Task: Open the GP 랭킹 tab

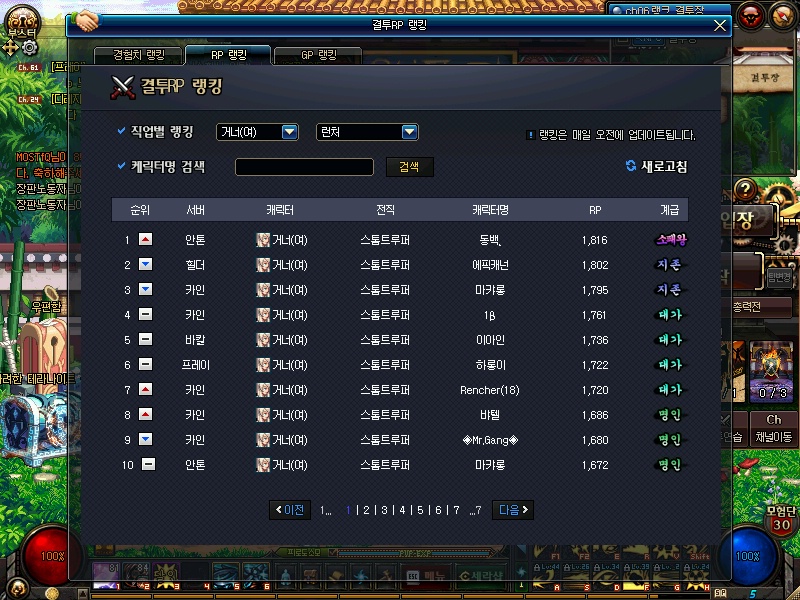Action: tap(318, 55)
